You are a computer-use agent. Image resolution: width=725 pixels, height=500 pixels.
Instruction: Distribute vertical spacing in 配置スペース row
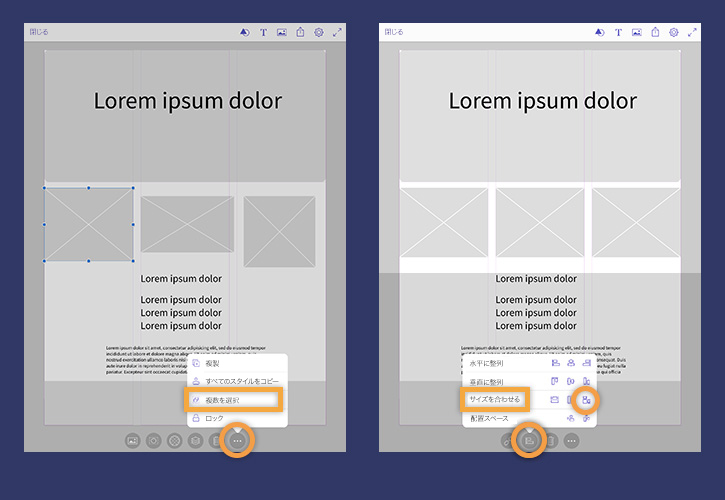(x=586, y=418)
